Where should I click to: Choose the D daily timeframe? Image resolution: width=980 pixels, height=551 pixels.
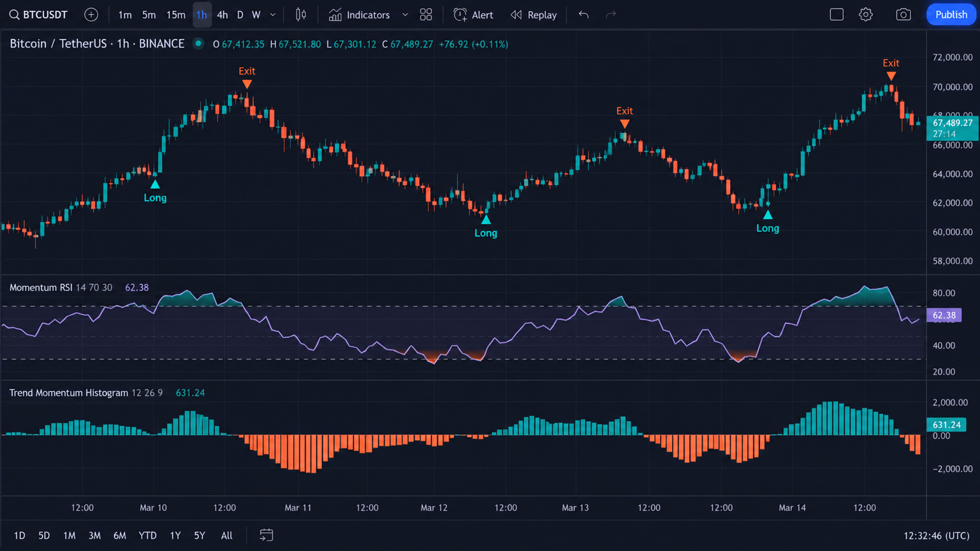240,15
